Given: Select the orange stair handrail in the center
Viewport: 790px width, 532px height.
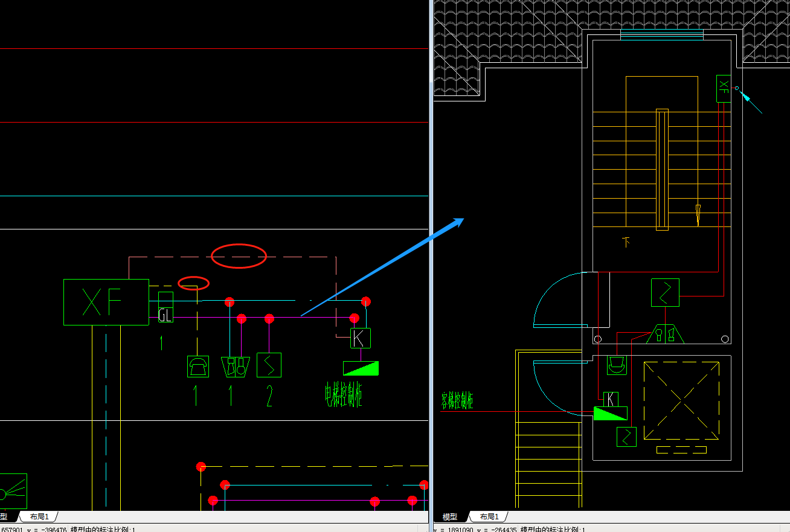Looking at the screenshot, I should click(662, 170).
